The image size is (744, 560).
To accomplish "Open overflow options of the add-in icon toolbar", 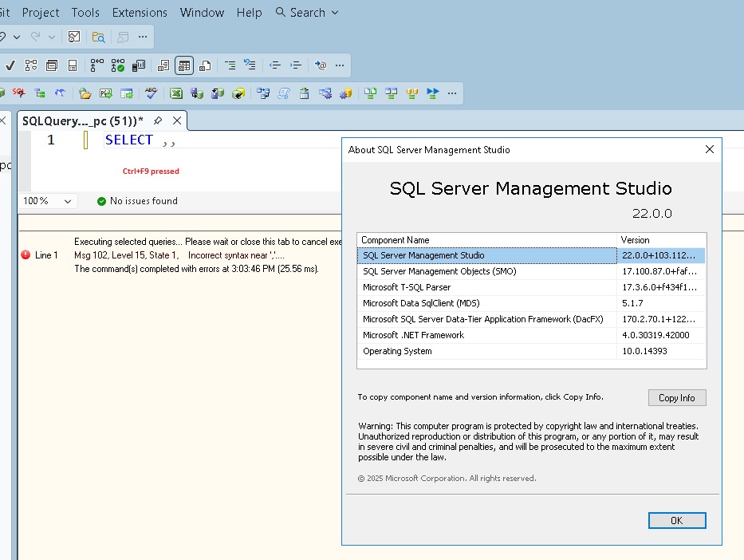I will pyautogui.click(x=452, y=93).
